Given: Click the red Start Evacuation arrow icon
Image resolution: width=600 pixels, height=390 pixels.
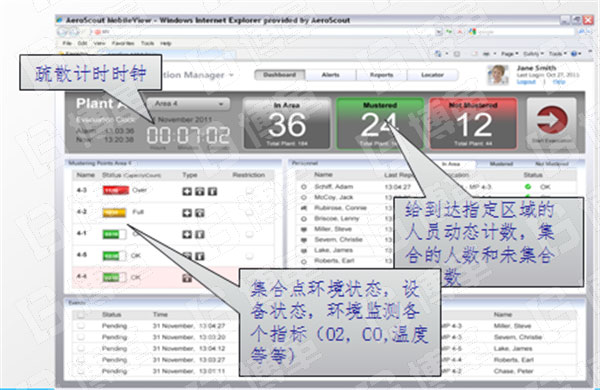Looking at the screenshot, I should (x=551, y=120).
